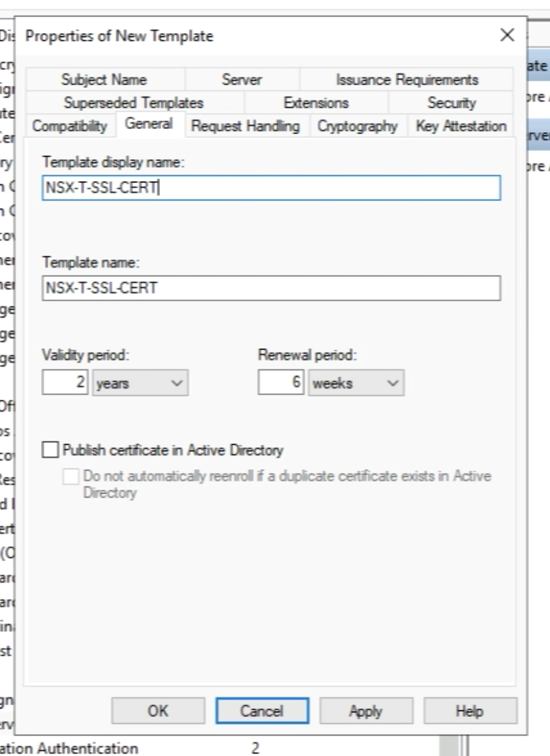The image size is (550, 756).
Task: Click the Template display name field
Action: (x=271, y=188)
